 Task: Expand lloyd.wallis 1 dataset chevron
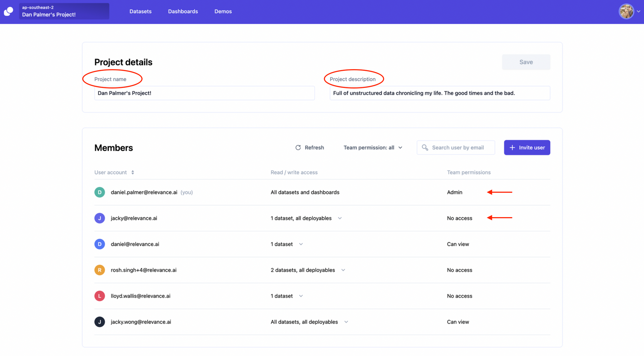pyautogui.click(x=301, y=296)
